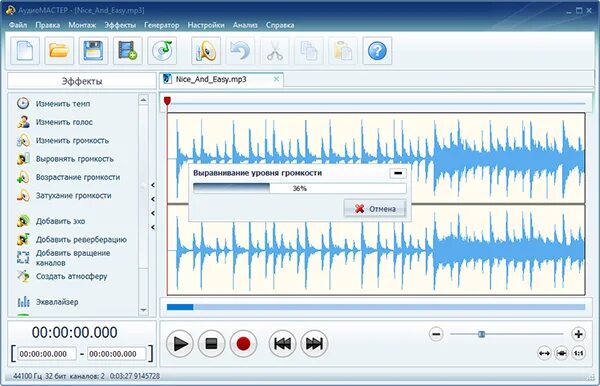
Task: Open Создать атмосферу effect
Action: click(x=62, y=276)
